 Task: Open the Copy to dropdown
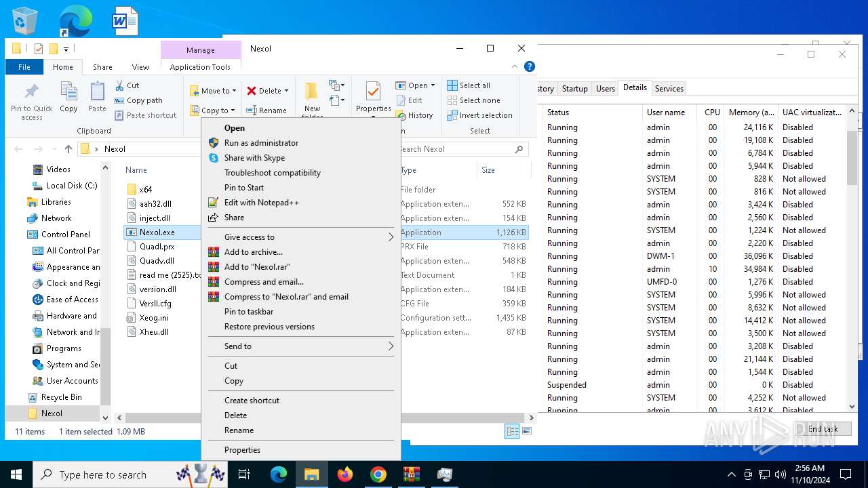[212, 110]
